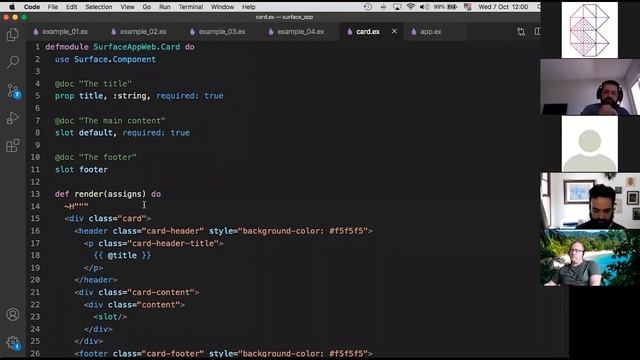This screenshot has height=360, width=640.
Task: Click the volume icon in menu bar
Action: 424,7
